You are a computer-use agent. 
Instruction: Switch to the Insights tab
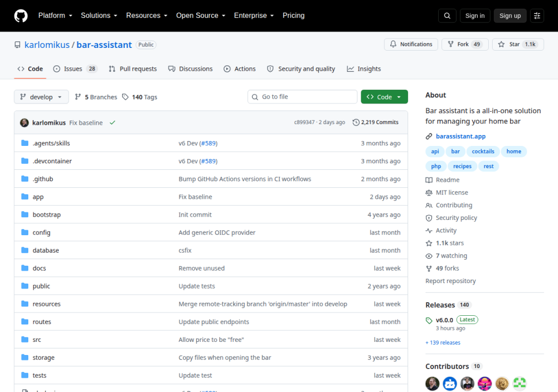click(363, 69)
